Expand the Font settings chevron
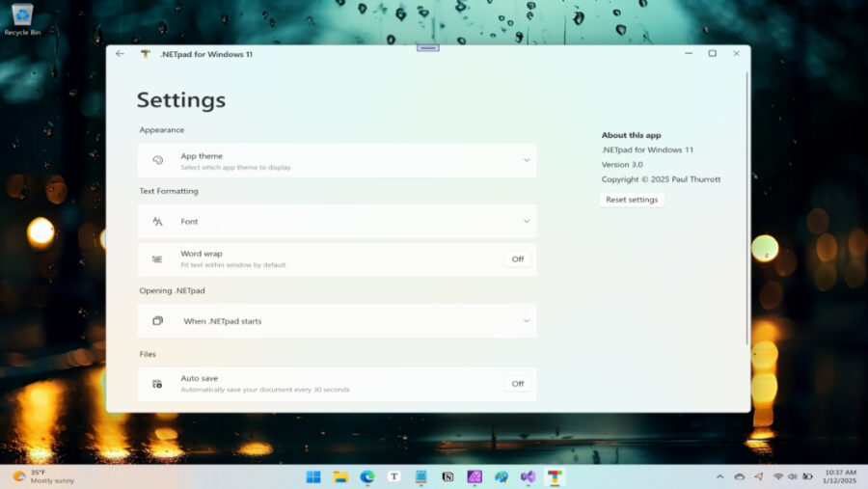Viewport: 868px width, 489px height. pyautogui.click(x=527, y=222)
